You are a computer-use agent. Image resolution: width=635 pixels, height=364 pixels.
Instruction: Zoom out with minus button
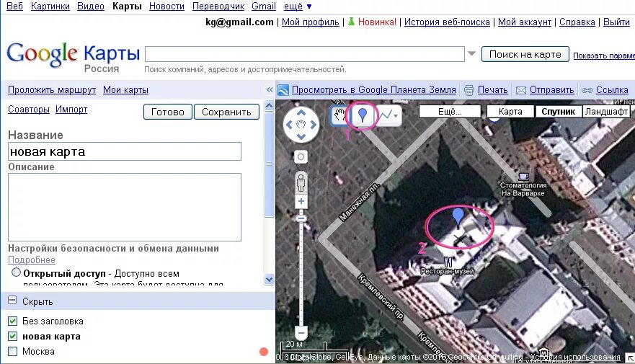[301, 333]
